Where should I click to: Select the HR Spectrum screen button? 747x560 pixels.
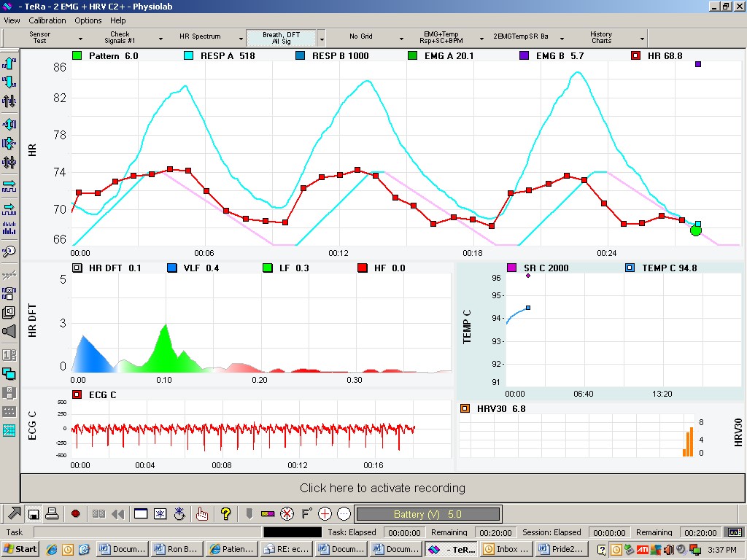(x=200, y=36)
